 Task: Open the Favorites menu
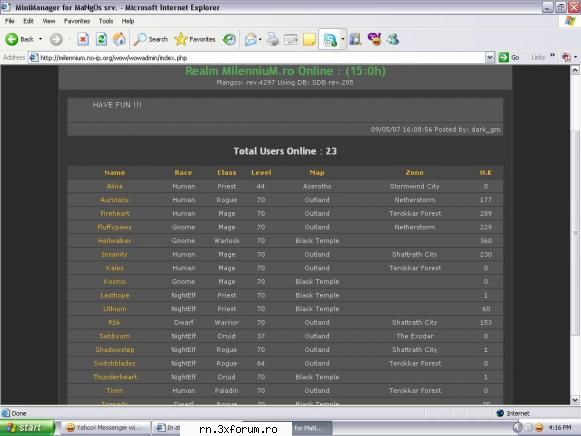click(x=77, y=21)
